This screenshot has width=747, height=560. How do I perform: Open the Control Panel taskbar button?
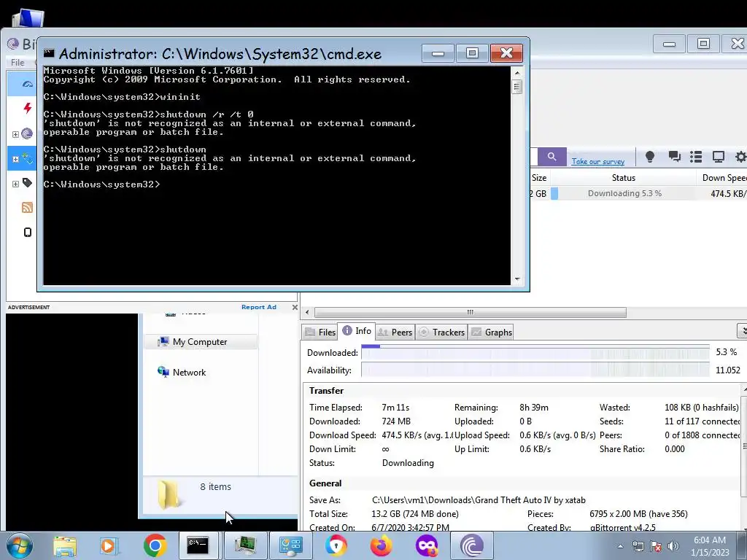tap(290, 545)
